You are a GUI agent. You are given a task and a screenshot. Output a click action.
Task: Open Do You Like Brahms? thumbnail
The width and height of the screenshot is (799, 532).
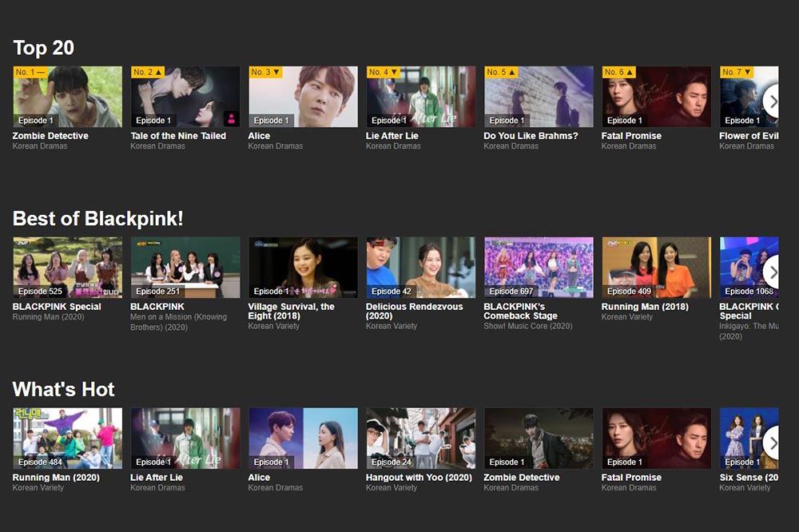(539, 97)
